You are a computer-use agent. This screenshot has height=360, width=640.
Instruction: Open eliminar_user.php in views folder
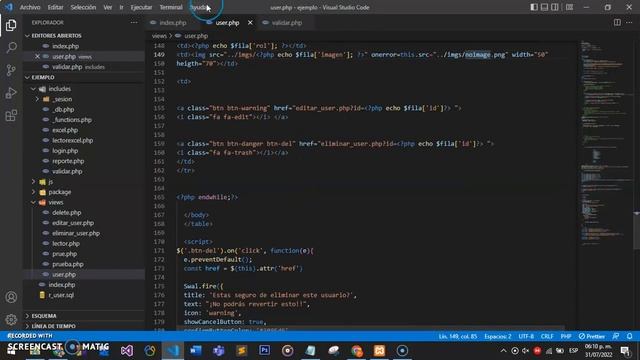[x=76, y=233]
